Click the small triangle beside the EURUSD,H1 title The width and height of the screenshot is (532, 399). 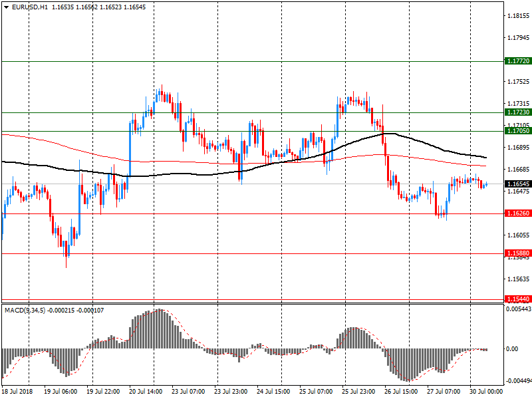point(5,7)
